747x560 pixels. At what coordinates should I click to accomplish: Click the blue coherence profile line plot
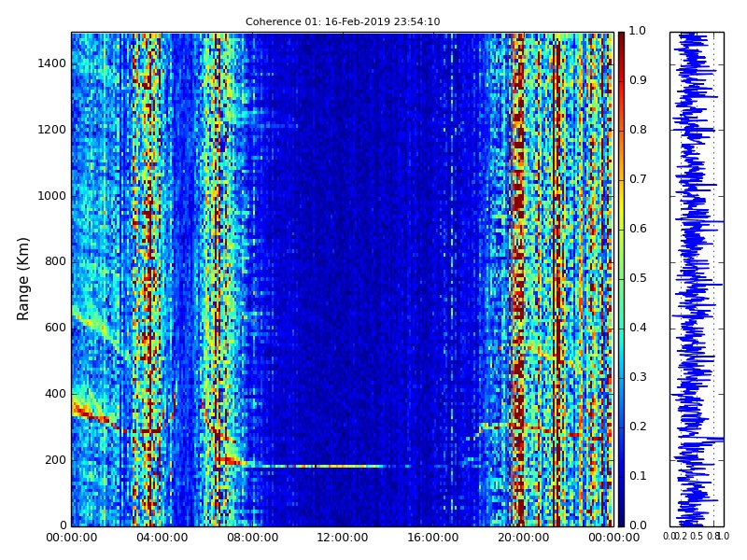[697, 279]
